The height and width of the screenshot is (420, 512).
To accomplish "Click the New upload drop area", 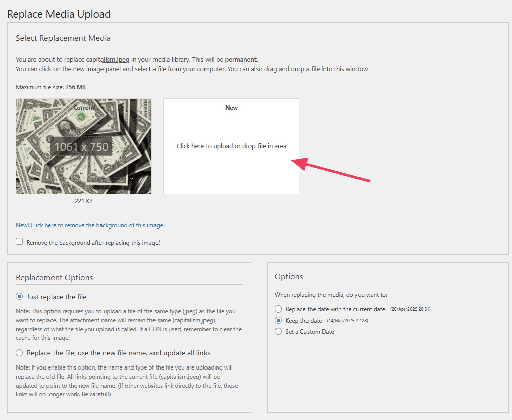I will click(x=231, y=146).
